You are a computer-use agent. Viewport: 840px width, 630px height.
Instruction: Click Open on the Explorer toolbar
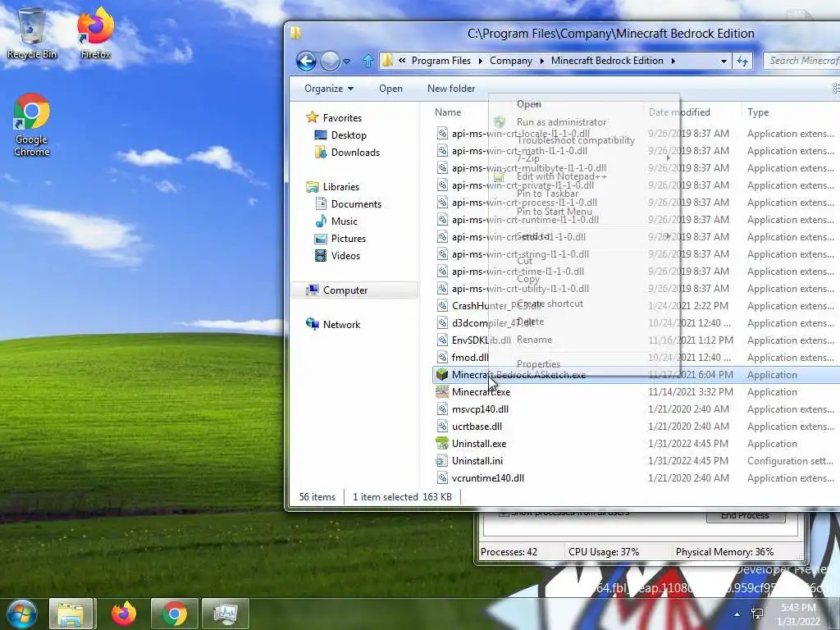click(390, 89)
